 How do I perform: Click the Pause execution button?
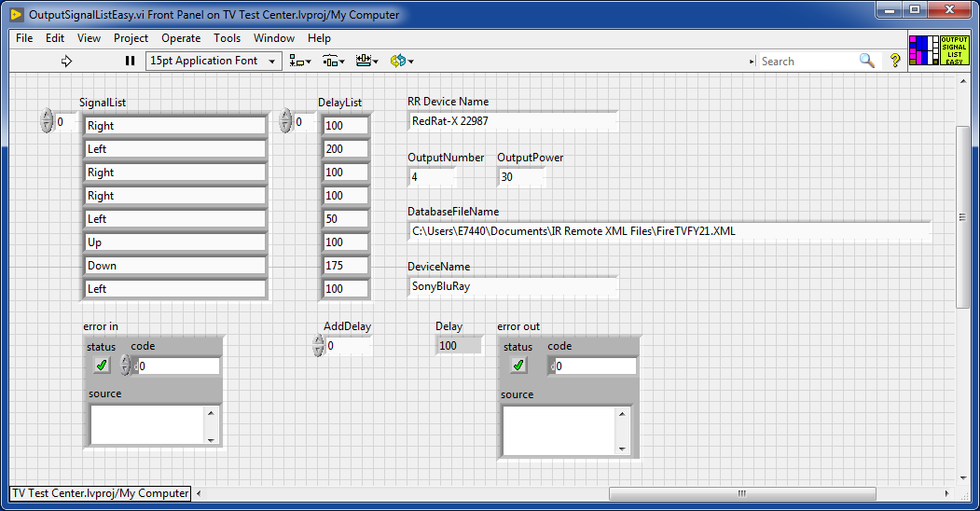pos(130,61)
